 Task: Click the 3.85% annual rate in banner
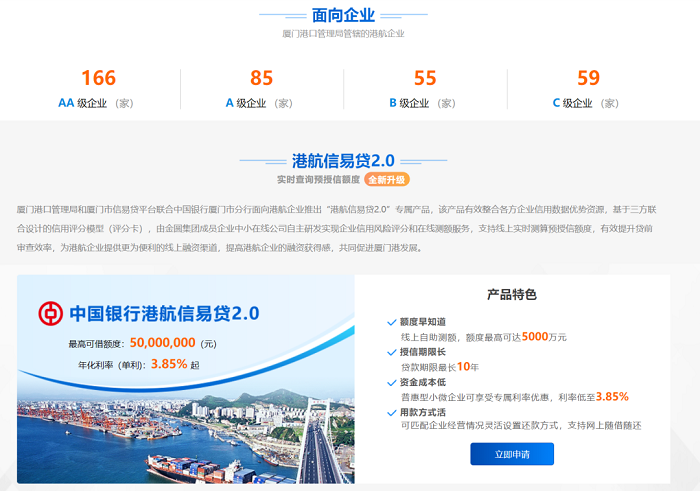click(169, 364)
